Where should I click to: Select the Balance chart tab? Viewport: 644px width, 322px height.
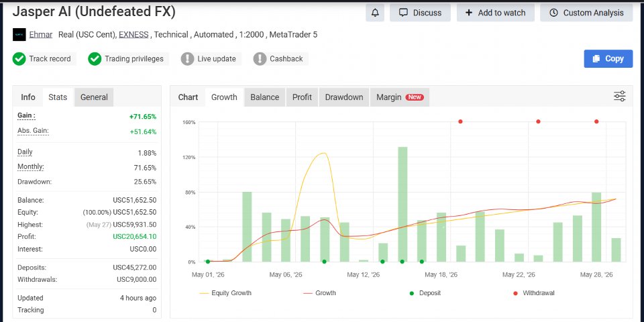tap(264, 97)
